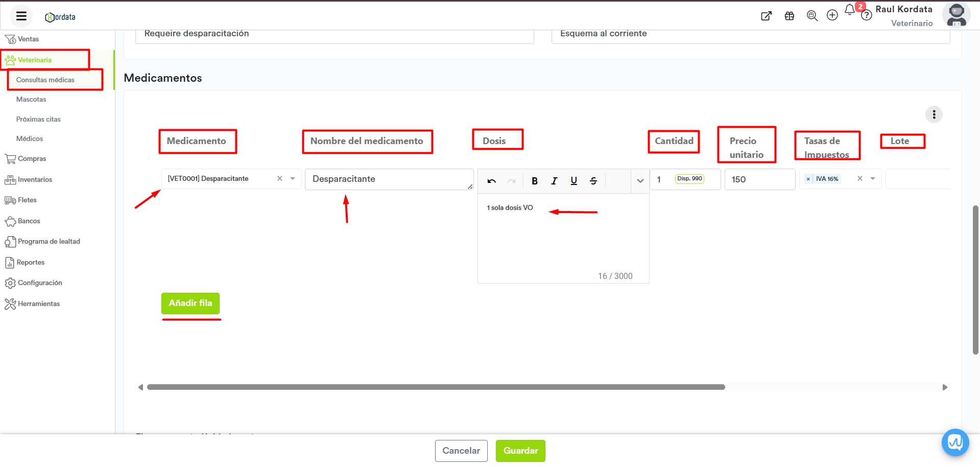Open Mascotas in the sidebar
The width and height of the screenshot is (980, 467).
pyautogui.click(x=31, y=100)
